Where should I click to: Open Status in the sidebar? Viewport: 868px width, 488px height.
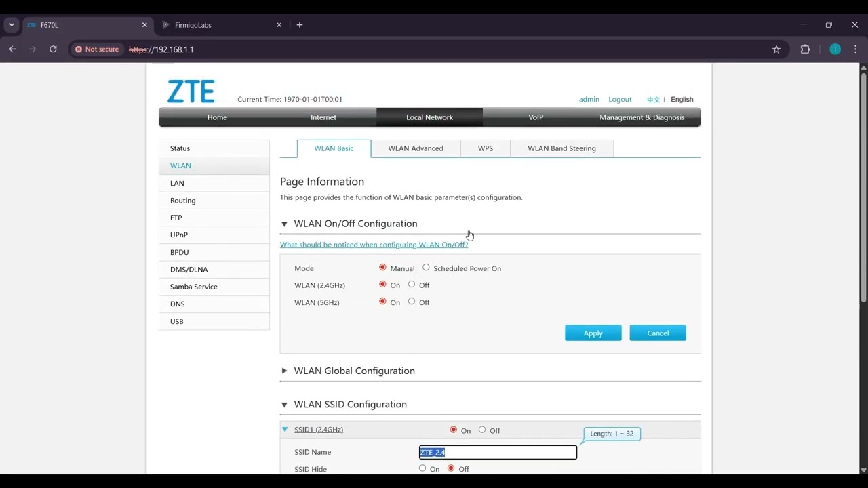[x=214, y=148]
